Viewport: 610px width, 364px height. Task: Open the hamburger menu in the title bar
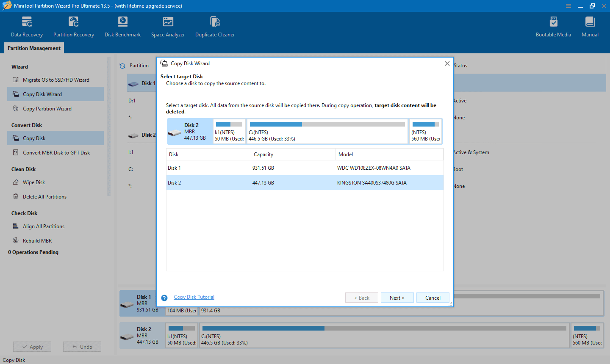coord(568,6)
